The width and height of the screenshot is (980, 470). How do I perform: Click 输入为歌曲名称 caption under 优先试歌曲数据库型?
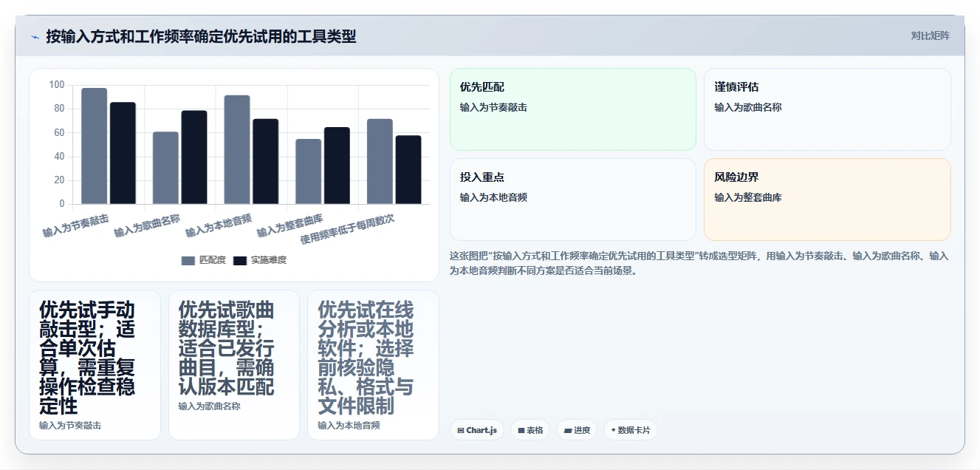(209, 406)
